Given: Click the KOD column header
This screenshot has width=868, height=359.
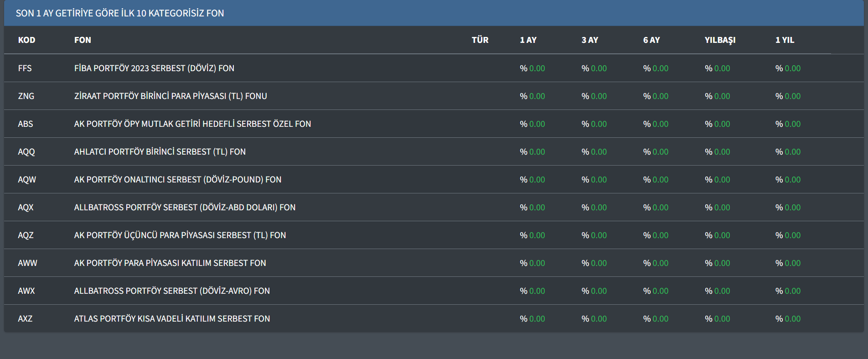Looking at the screenshot, I should coord(26,40).
